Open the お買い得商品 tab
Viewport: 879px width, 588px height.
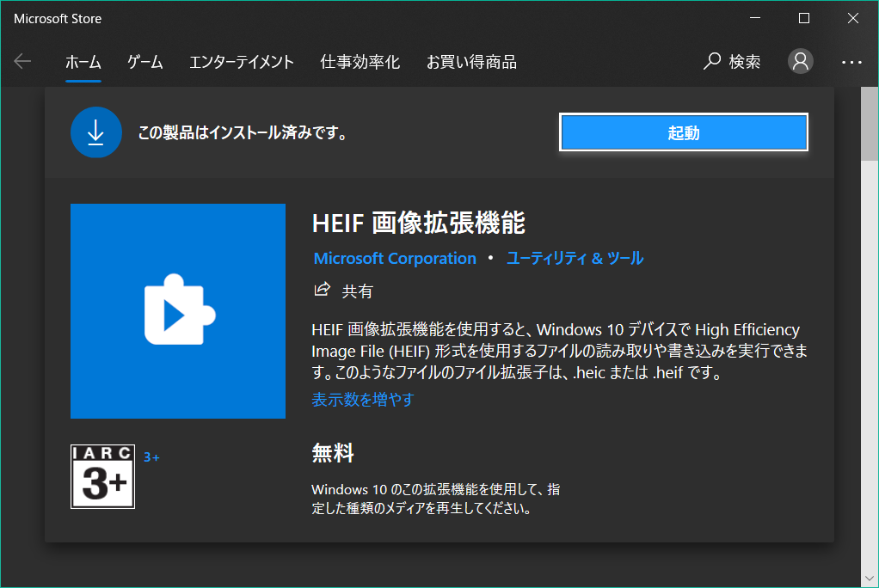(471, 62)
